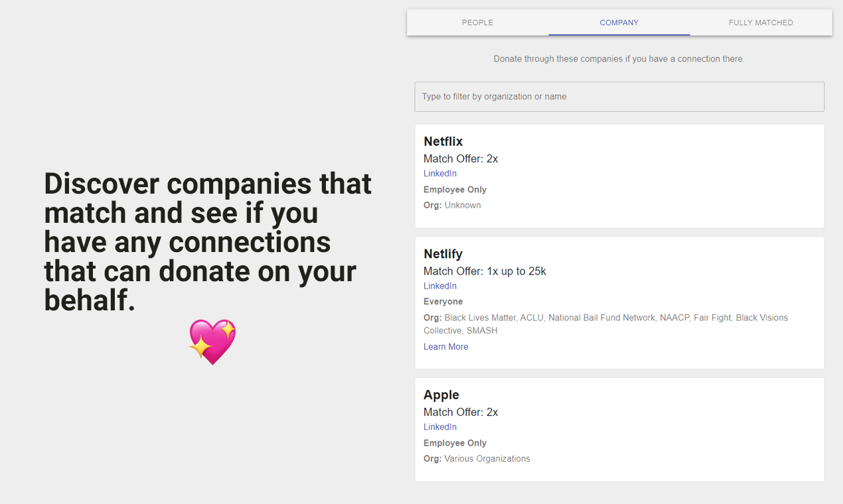Select Apple's 'Employee Only' label
This screenshot has width=843, height=504.
coord(455,443)
